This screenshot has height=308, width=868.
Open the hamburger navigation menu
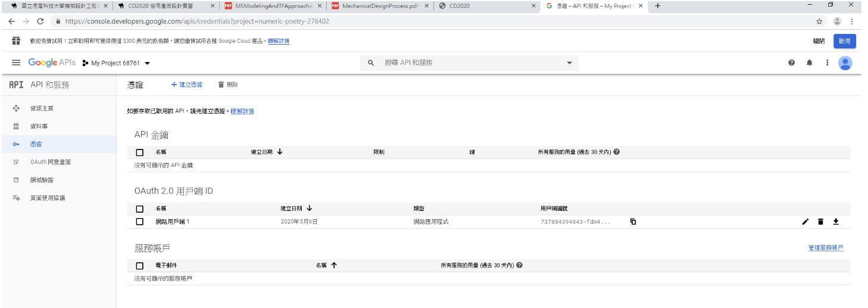tap(15, 63)
